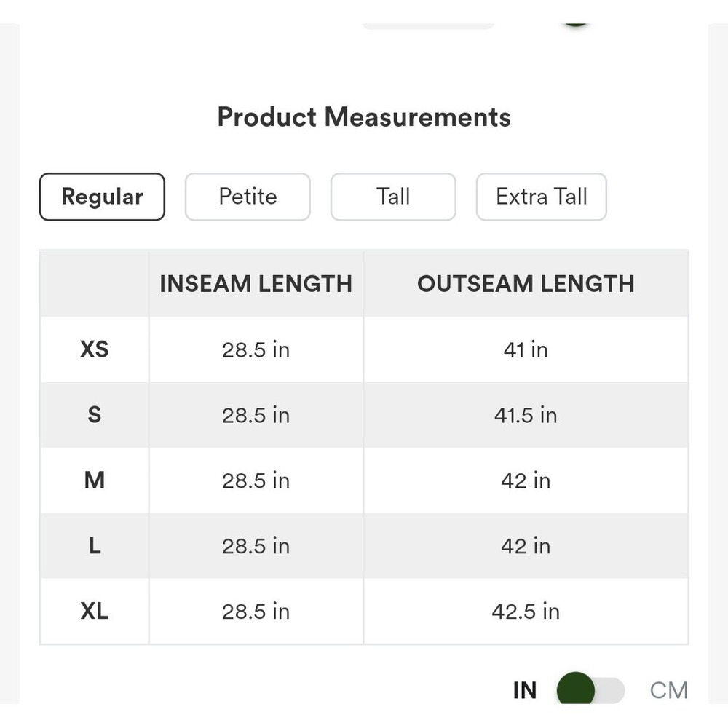728x728 pixels.
Task: Switch to the Tall fit tab
Action: pyautogui.click(x=393, y=197)
